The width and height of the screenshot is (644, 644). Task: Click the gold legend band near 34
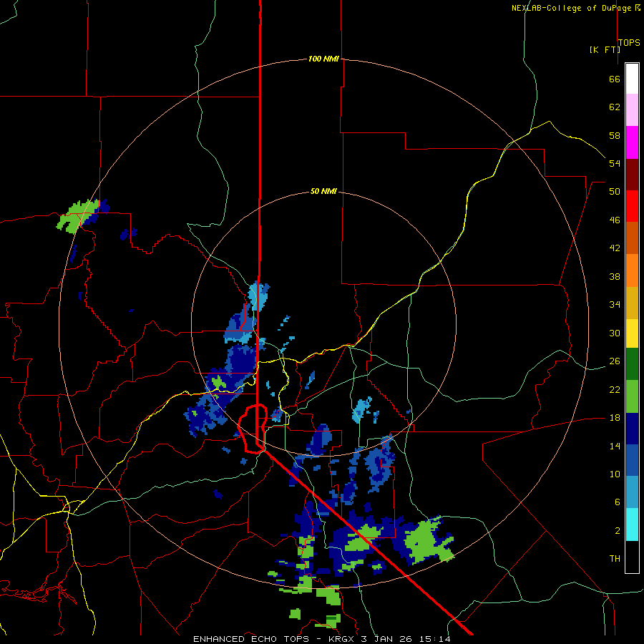(632, 303)
